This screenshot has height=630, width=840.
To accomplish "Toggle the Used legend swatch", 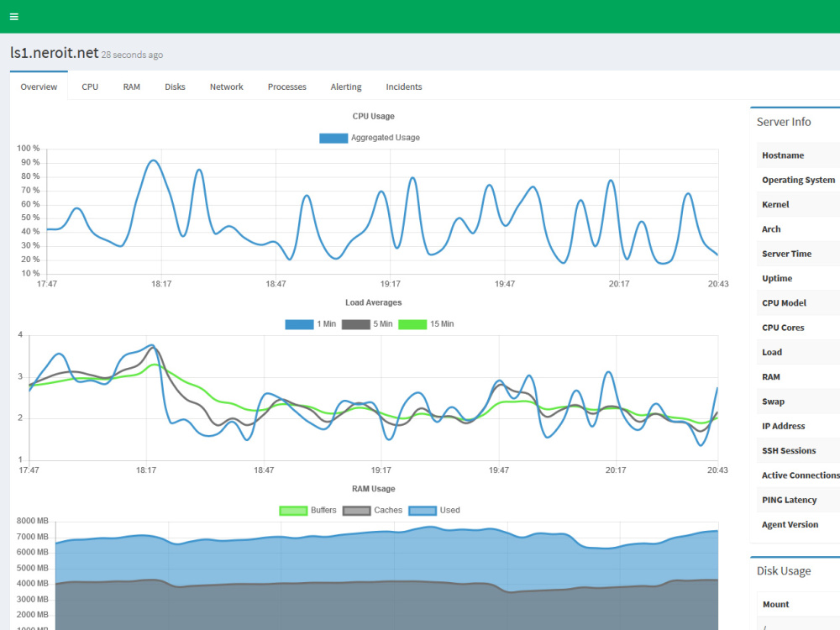I will point(423,511).
